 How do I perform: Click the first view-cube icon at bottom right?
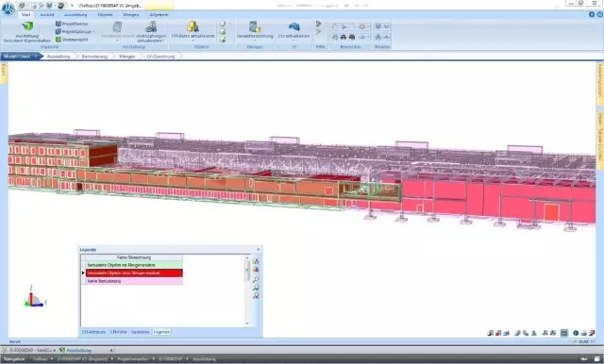(491, 333)
